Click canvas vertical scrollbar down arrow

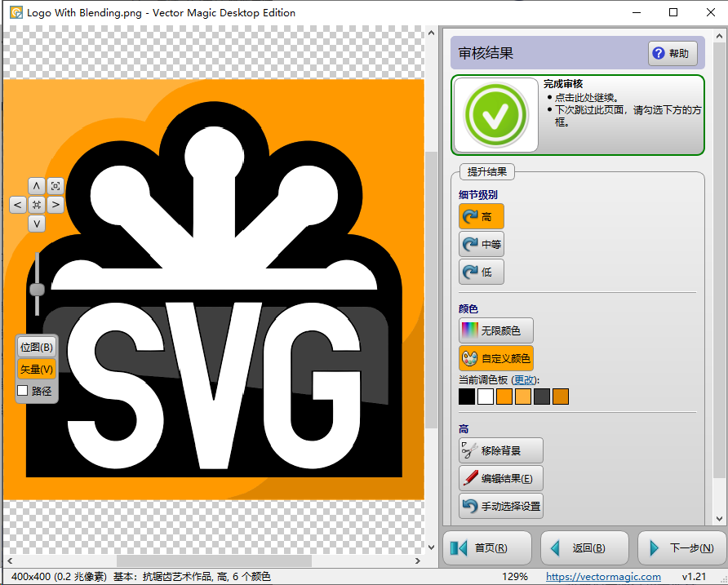(x=431, y=547)
